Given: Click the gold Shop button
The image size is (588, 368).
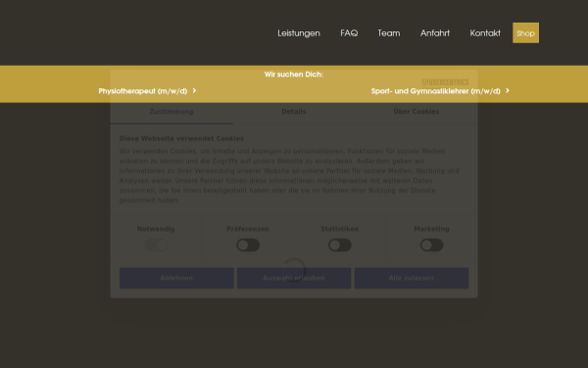Looking at the screenshot, I should [x=525, y=32].
